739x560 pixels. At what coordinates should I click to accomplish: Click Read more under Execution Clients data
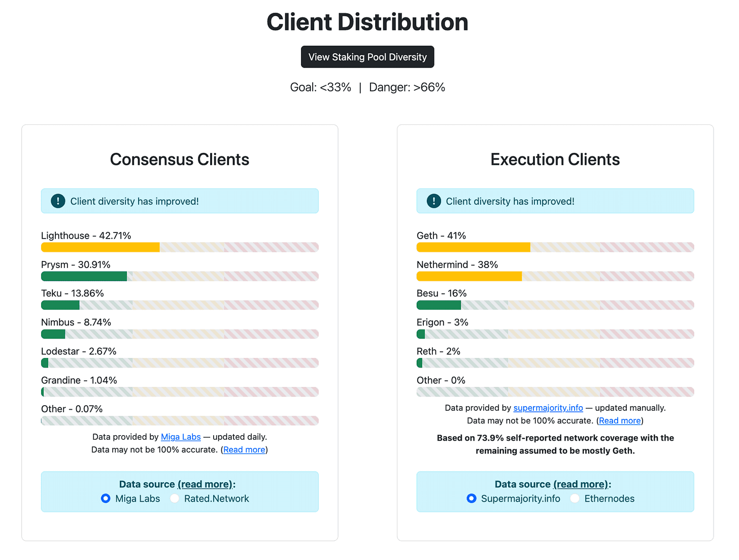pos(620,420)
